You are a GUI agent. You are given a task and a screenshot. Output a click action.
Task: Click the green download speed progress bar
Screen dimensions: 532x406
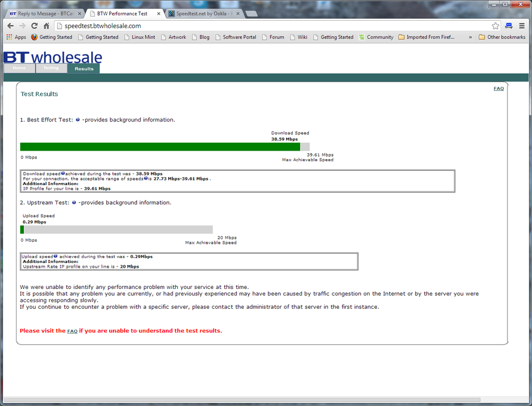click(160, 146)
